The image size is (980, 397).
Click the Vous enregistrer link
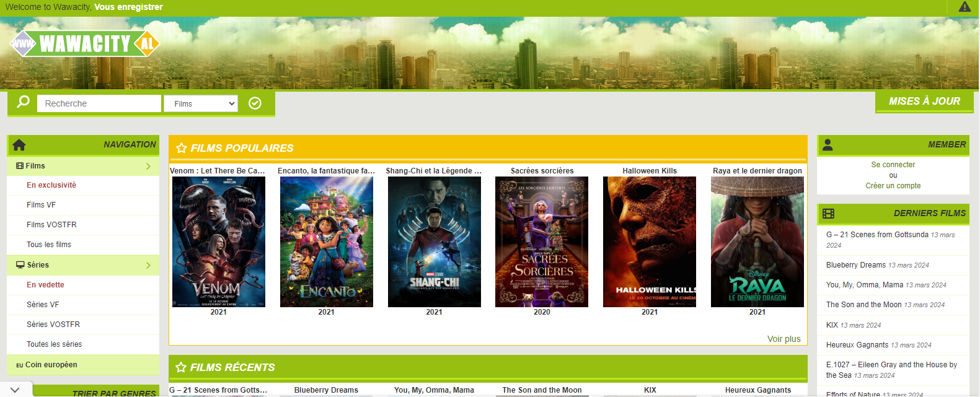pyautogui.click(x=128, y=7)
